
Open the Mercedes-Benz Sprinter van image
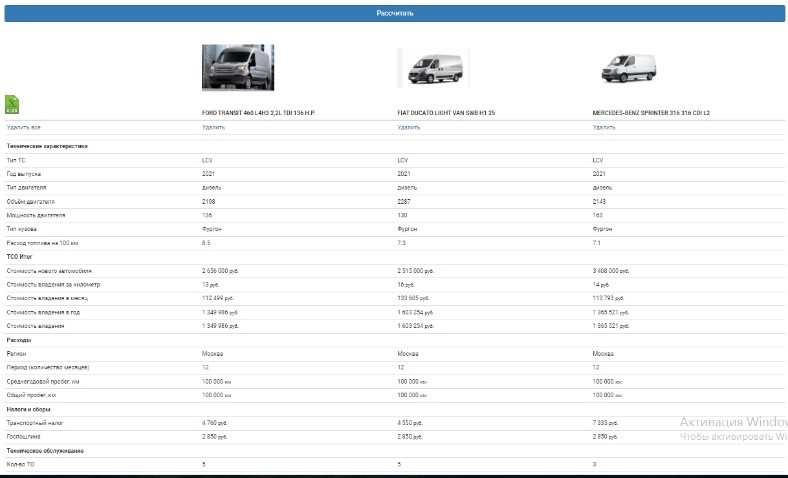point(627,67)
